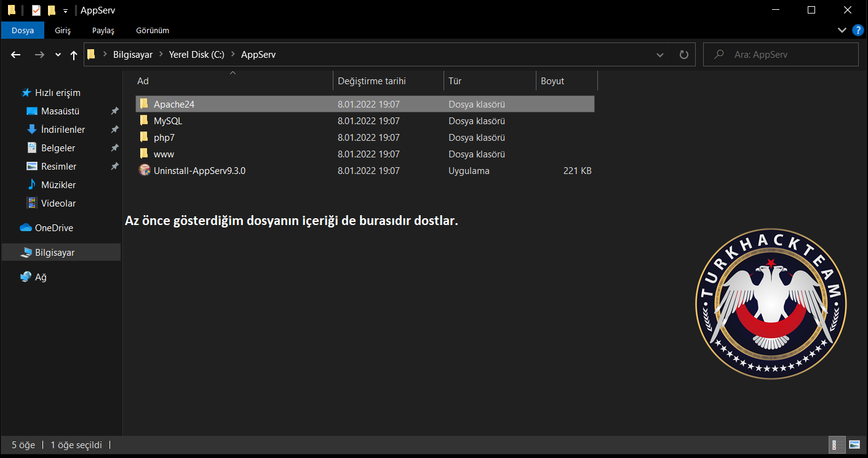Click the www folder name

(164, 154)
